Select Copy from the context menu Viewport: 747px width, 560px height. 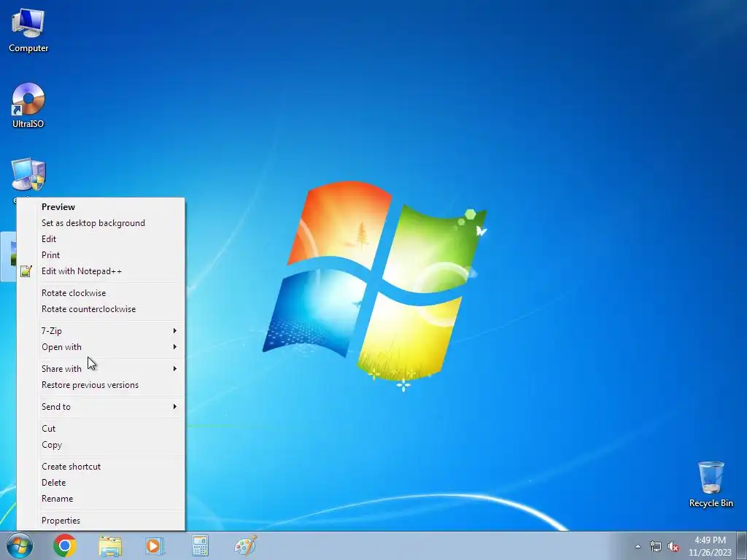point(101,445)
